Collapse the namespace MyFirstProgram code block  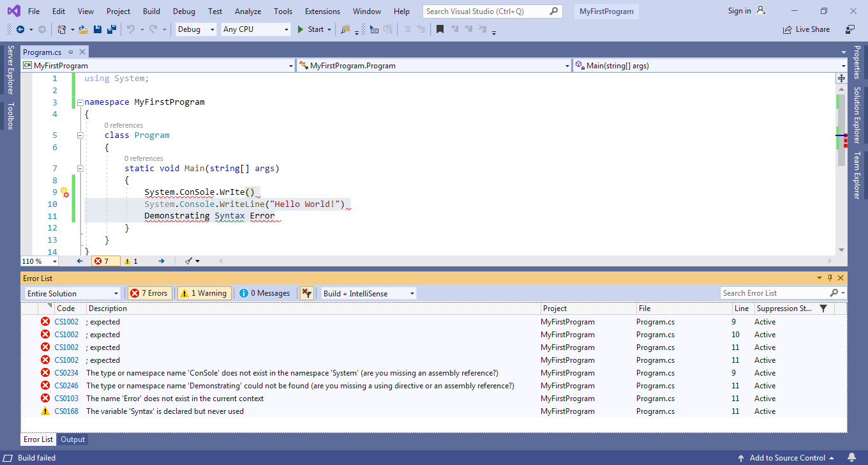coord(80,102)
